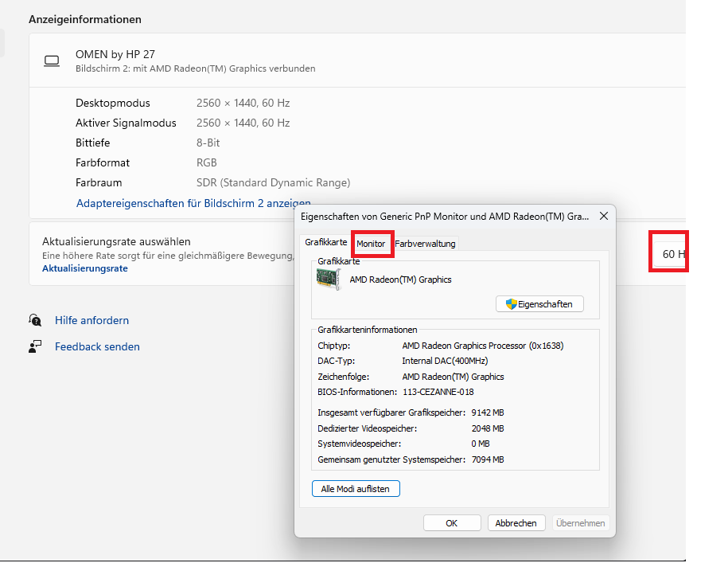Open the Aktualisierungsrate help link
Screen dimensions: 728x563
pos(85,268)
